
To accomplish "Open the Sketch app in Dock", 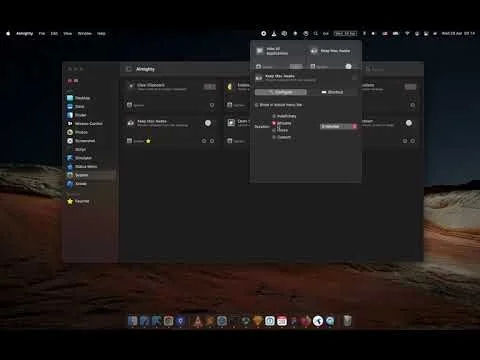I will point(258,321).
